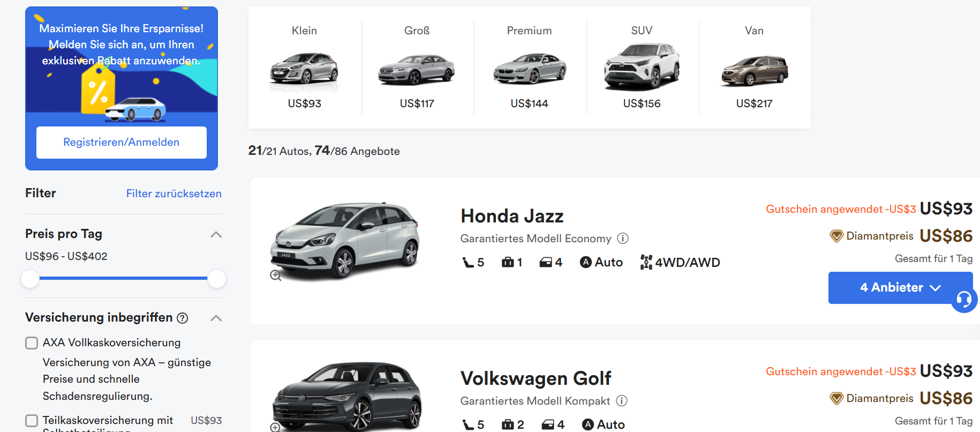The width and height of the screenshot is (980, 432).
Task: Click the Volkswagen Golf Diamantpreis US$86 price
Action: pyautogui.click(x=946, y=398)
